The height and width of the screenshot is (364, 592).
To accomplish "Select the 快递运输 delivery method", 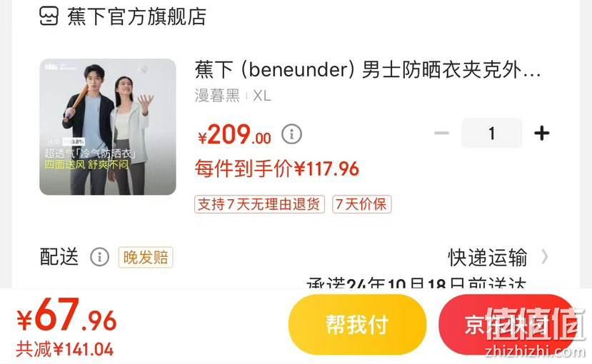I will (x=488, y=257).
